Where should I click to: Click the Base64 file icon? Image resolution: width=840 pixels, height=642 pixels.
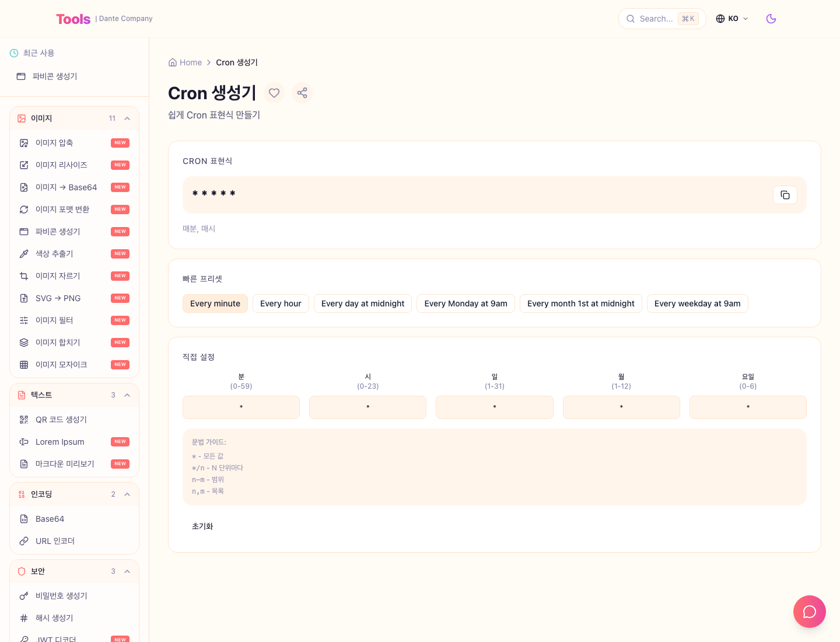pos(24,519)
